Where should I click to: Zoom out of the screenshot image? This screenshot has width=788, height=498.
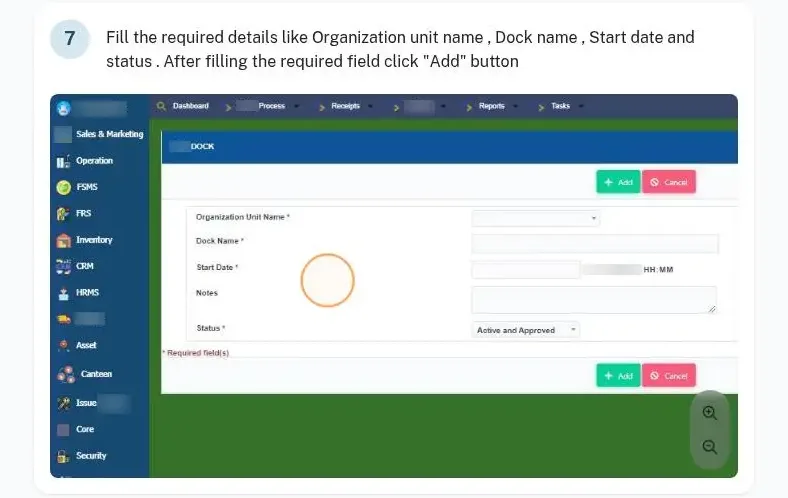point(710,447)
